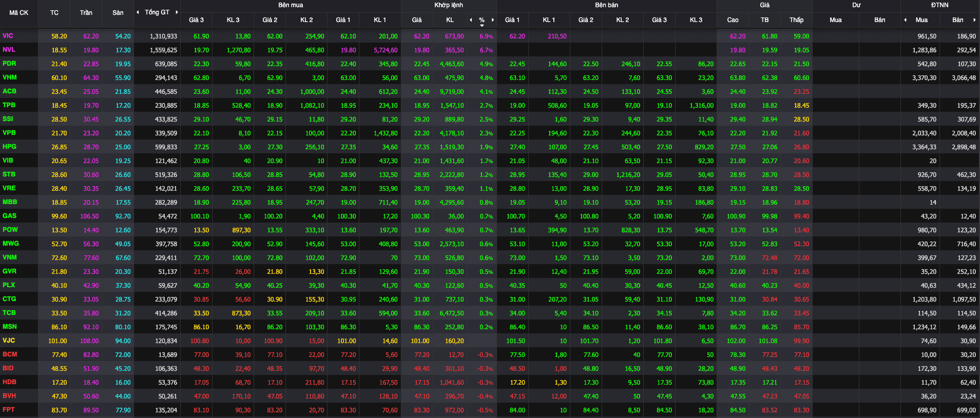Sort by the % change column header

482,20
